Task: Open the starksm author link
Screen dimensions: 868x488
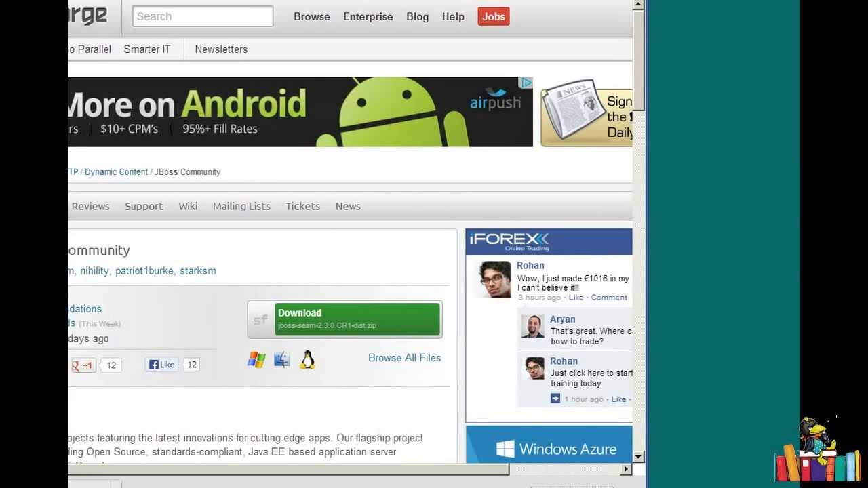Action: coord(198,271)
